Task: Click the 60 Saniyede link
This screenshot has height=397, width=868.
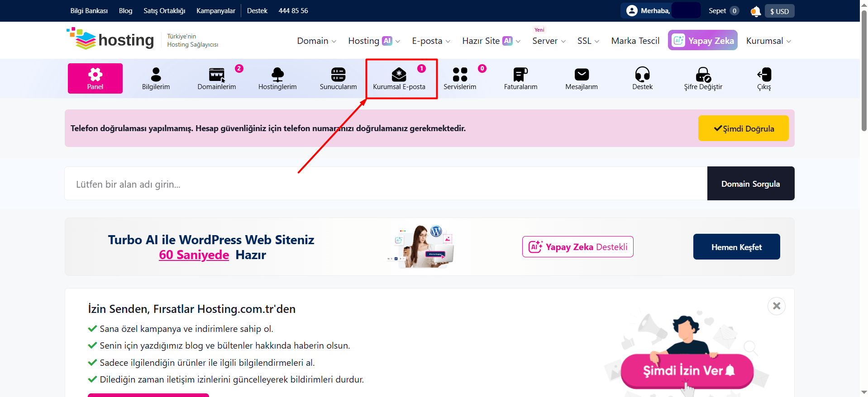Action: point(194,255)
